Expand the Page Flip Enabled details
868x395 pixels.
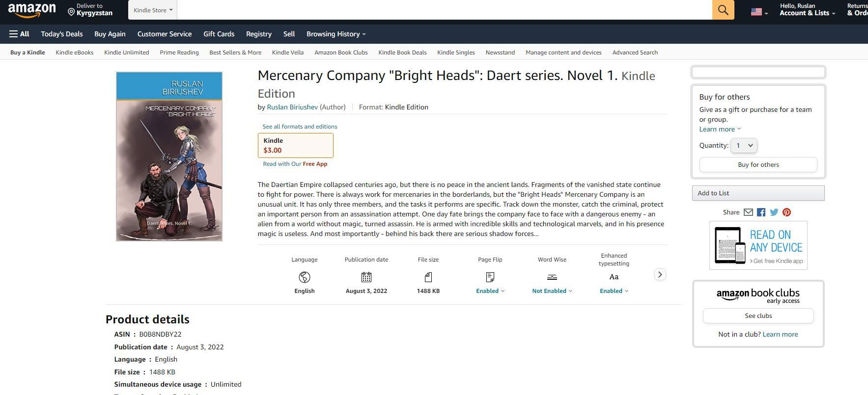pyautogui.click(x=490, y=291)
